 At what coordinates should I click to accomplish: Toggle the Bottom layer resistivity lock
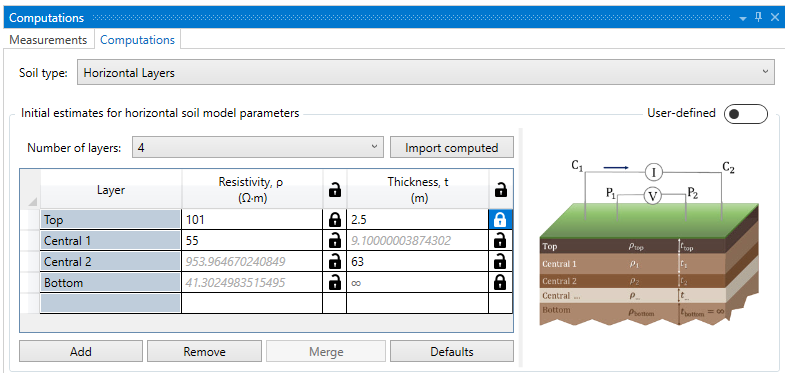click(334, 283)
